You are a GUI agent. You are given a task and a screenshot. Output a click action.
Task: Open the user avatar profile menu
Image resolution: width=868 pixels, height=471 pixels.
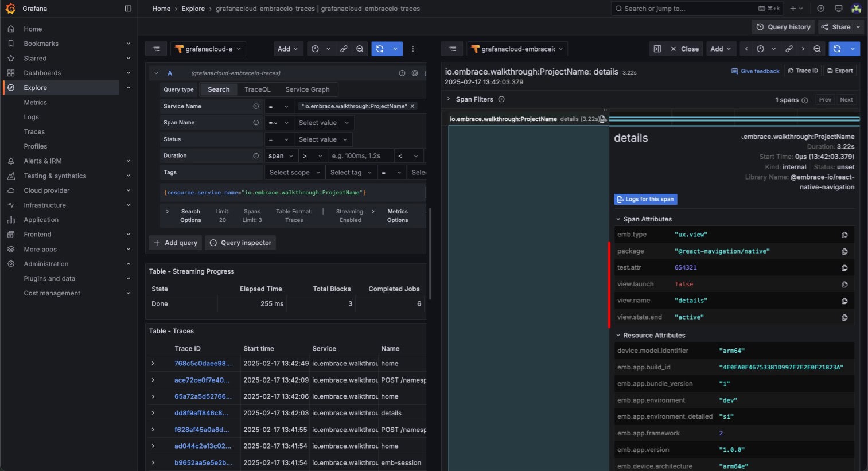point(856,9)
